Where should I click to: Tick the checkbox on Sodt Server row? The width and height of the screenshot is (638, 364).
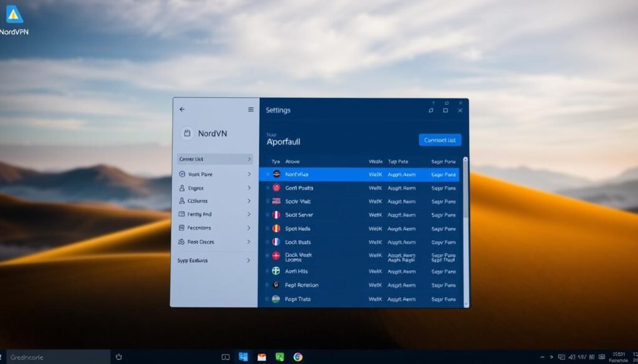pyautogui.click(x=268, y=215)
